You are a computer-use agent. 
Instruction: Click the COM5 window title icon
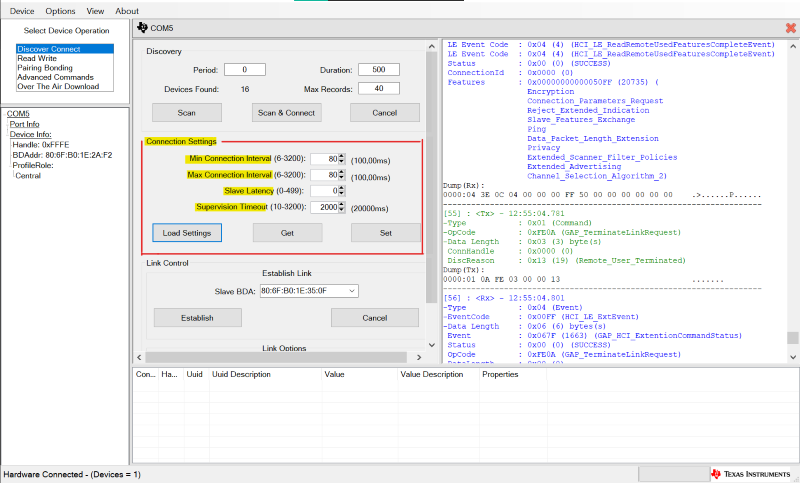point(143,27)
